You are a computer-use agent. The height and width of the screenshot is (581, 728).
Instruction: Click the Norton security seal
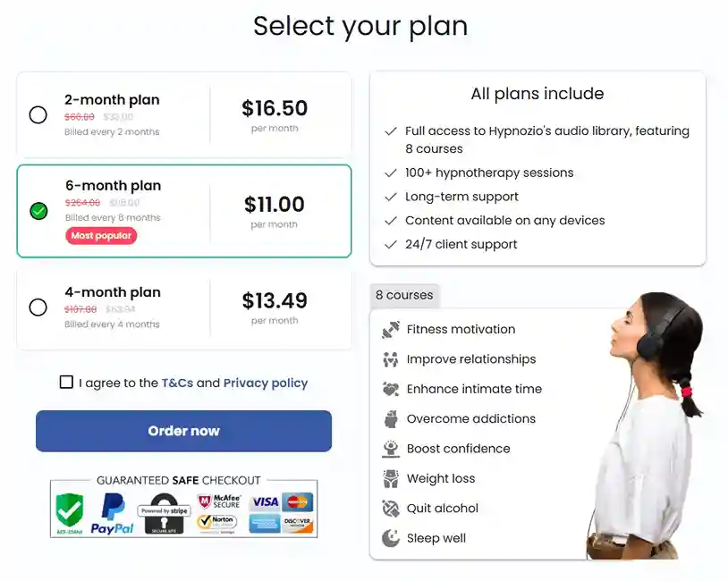tap(217, 521)
